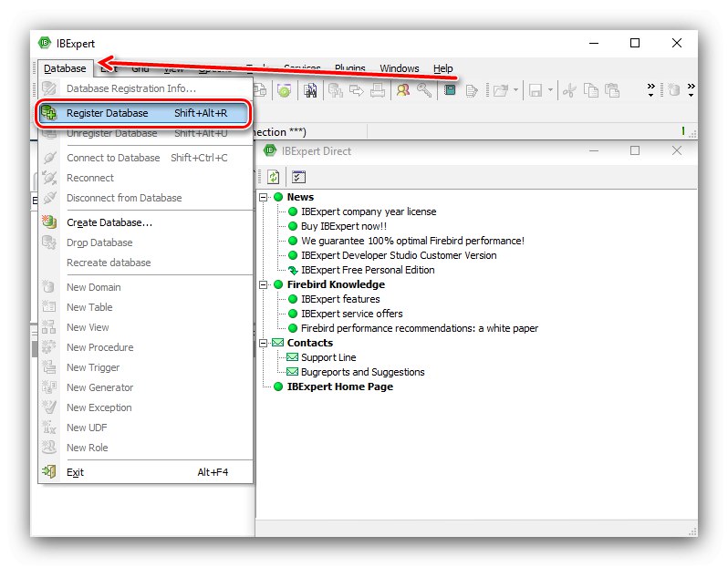Click refresh icon in IBExpert Direct toolbar
This screenshot has height=567, width=728.
coord(274,177)
